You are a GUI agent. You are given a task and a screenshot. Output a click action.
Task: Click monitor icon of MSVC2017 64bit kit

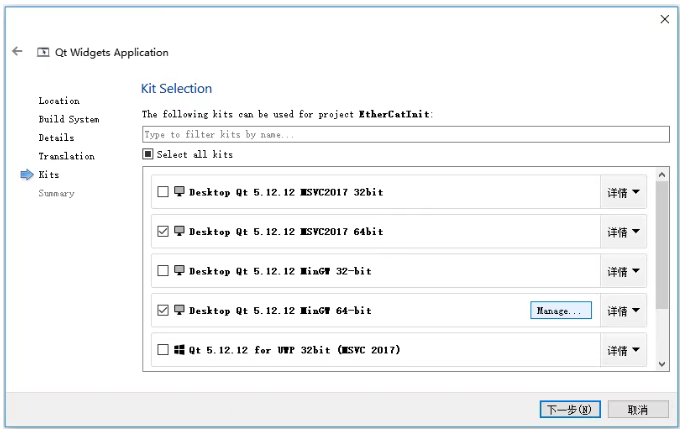coord(179,231)
